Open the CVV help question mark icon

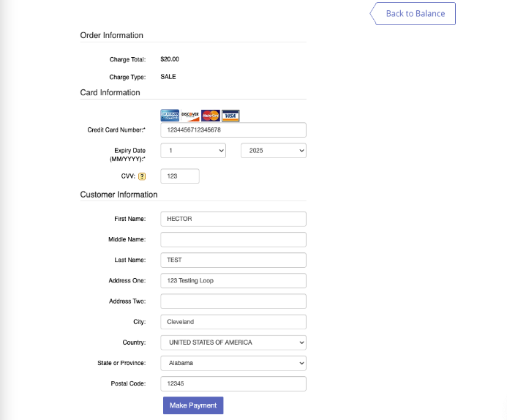142,176
